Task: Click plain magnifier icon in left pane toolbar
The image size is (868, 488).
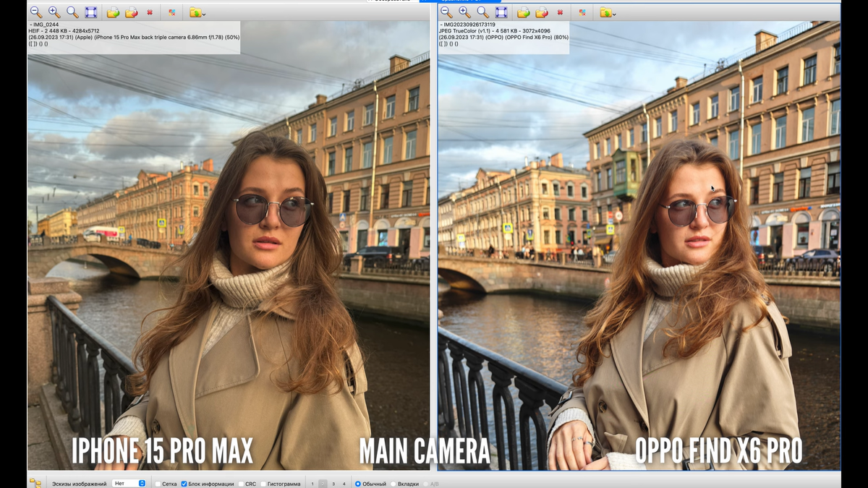Action: (x=72, y=12)
